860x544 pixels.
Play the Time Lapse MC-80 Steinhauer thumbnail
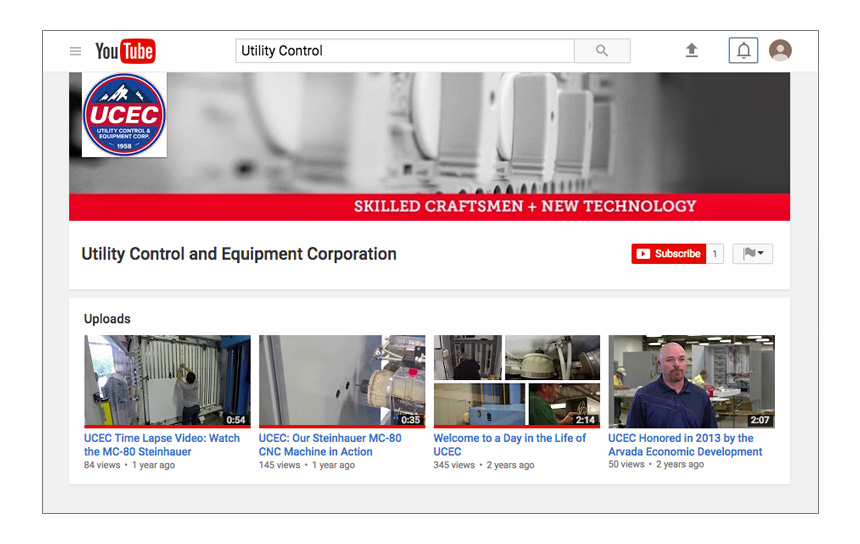coord(167,381)
